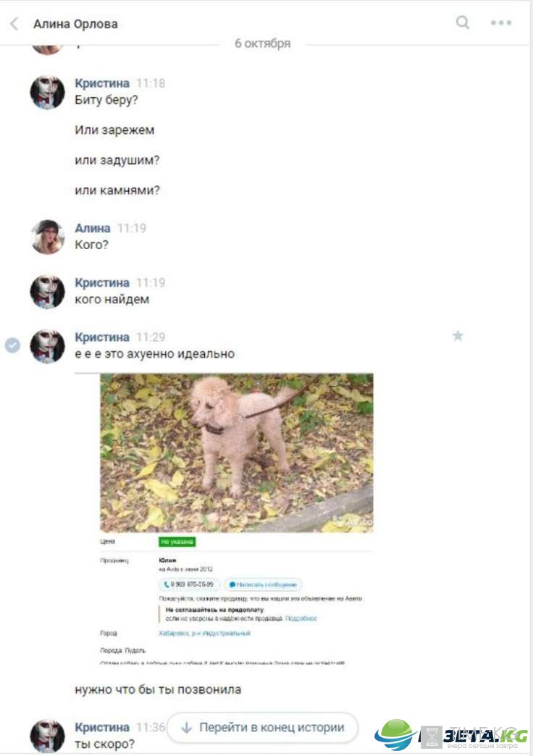The height and width of the screenshot is (756, 533).
Task: Click Алина's avatar at 11:19 message
Action: tap(47, 237)
